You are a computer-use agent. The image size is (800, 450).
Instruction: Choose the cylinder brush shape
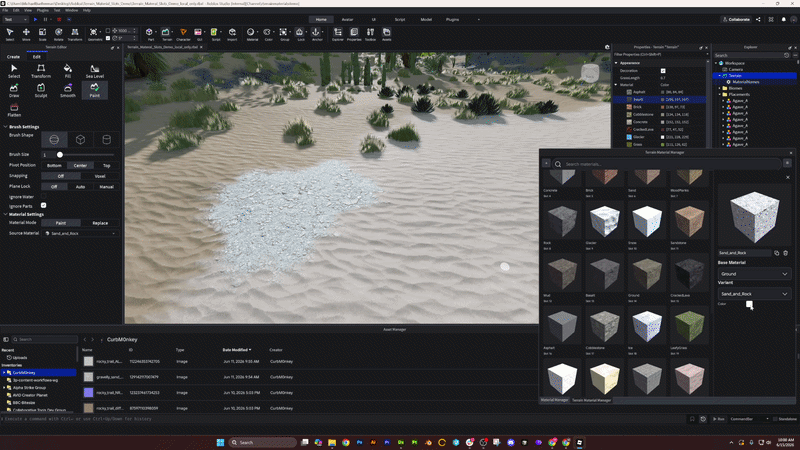click(106, 139)
